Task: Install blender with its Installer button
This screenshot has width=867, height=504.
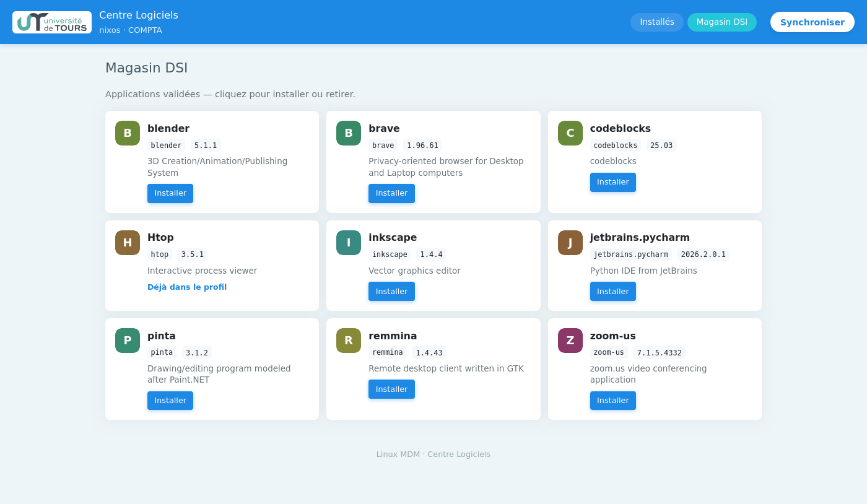Action: (170, 193)
